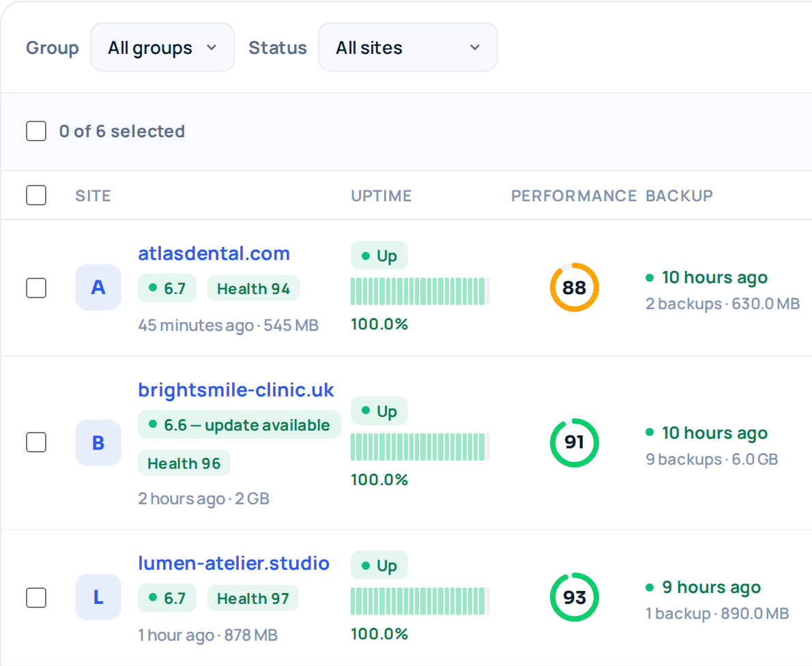
Task: Tick the '0 of 6 selected' checkbox
Action: point(36,131)
